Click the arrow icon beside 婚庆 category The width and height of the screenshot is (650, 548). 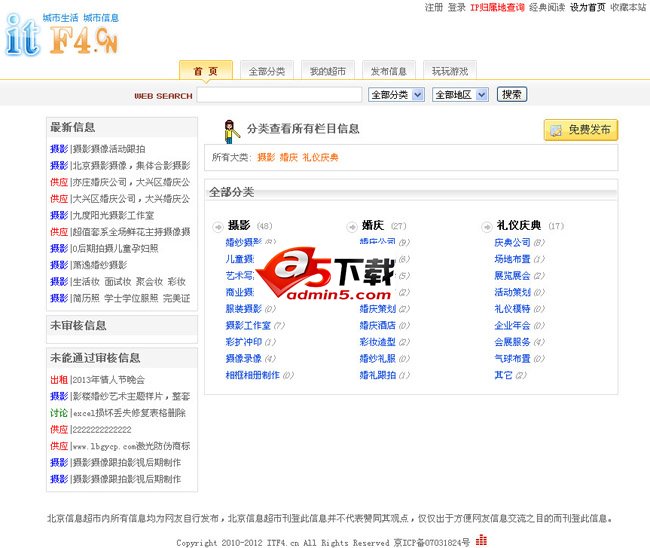click(x=352, y=226)
